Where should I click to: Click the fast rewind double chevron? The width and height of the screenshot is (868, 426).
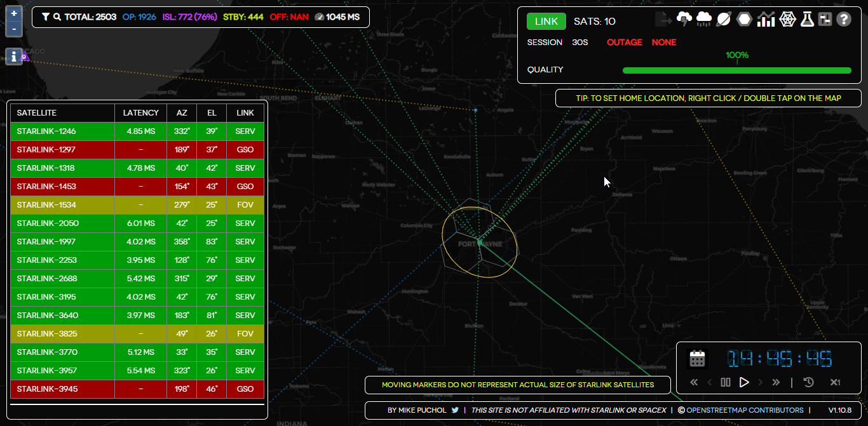(x=694, y=382)
